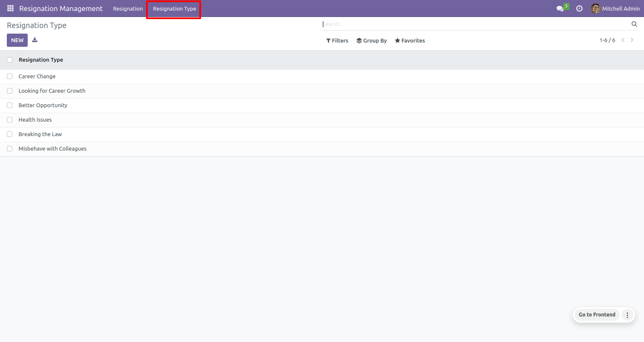Sort by Resignation Type column header
The width and height of the screenshot is (644, 342).
[x=41, y=60]
